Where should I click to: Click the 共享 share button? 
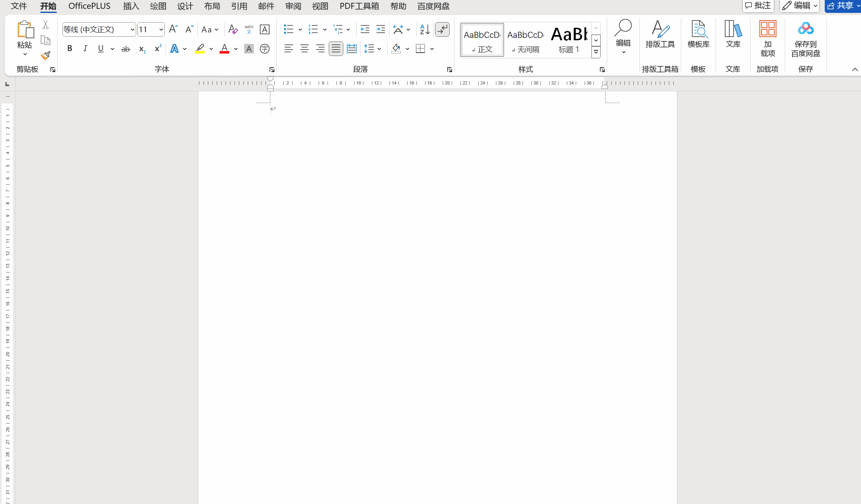click(842, 6)
